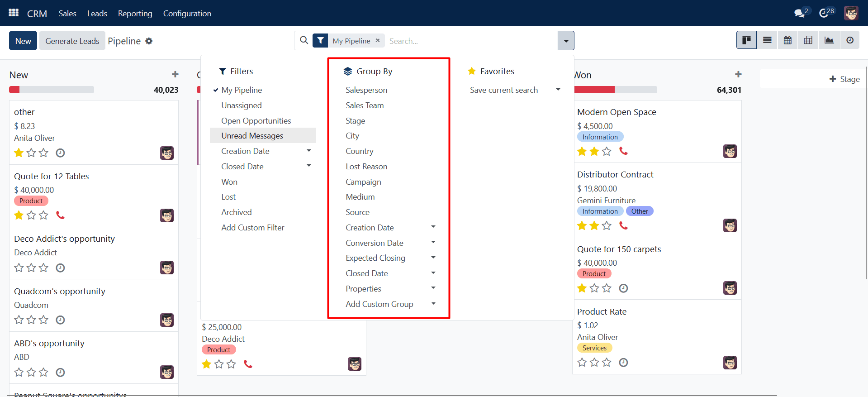Click activity clock on Quote for 150 carpets
The width and height of the screenshot is (868, 397).
623,288
